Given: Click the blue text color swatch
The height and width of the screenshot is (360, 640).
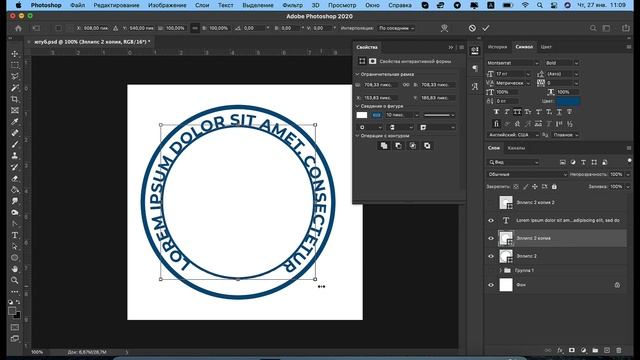Looking at the screenshot, I should [x=568, y=101].
